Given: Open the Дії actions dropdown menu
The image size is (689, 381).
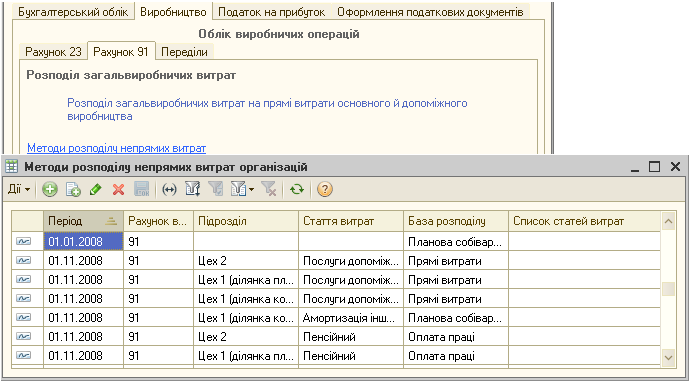Looking at the screenshot, I should click(x=19, y=190).
